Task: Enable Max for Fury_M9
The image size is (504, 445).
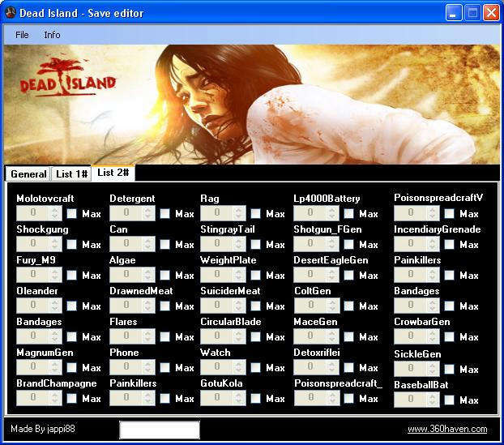Action: [71, 276]
